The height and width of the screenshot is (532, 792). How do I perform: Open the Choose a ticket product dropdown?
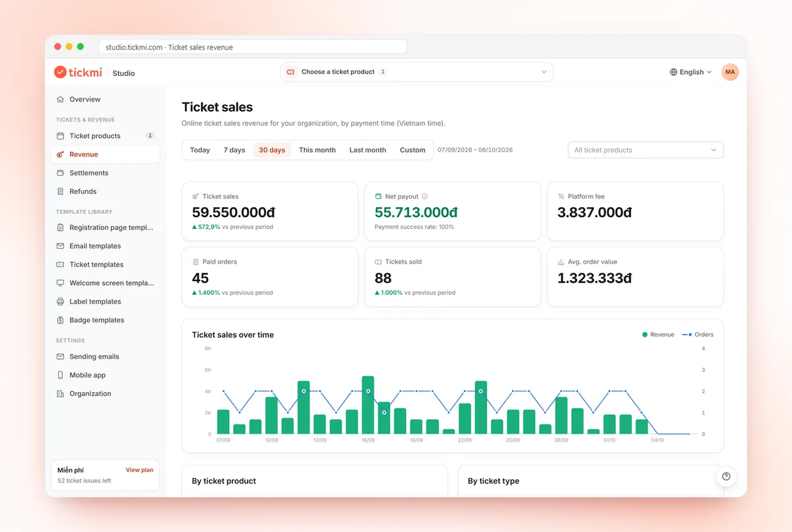417,72
